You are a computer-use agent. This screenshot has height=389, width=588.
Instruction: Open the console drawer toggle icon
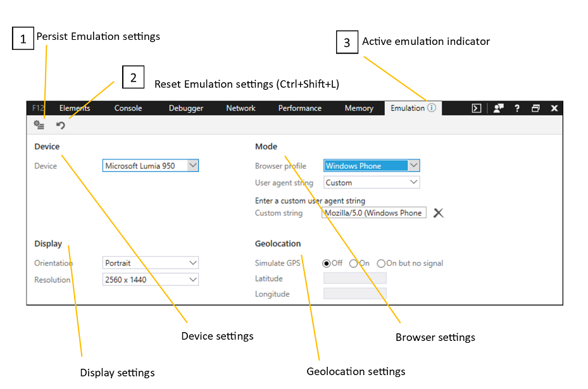pos(477,108)
